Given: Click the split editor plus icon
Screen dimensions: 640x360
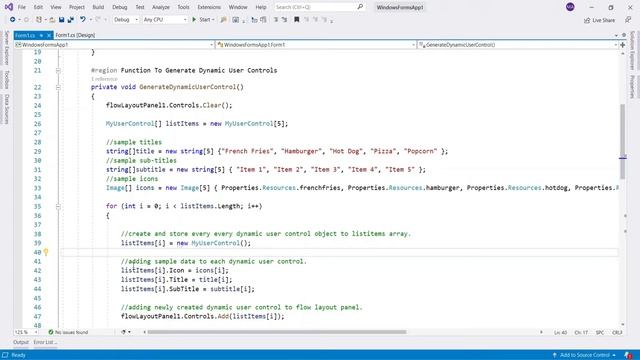Looking at the screenshot, I should pos(623,45).
